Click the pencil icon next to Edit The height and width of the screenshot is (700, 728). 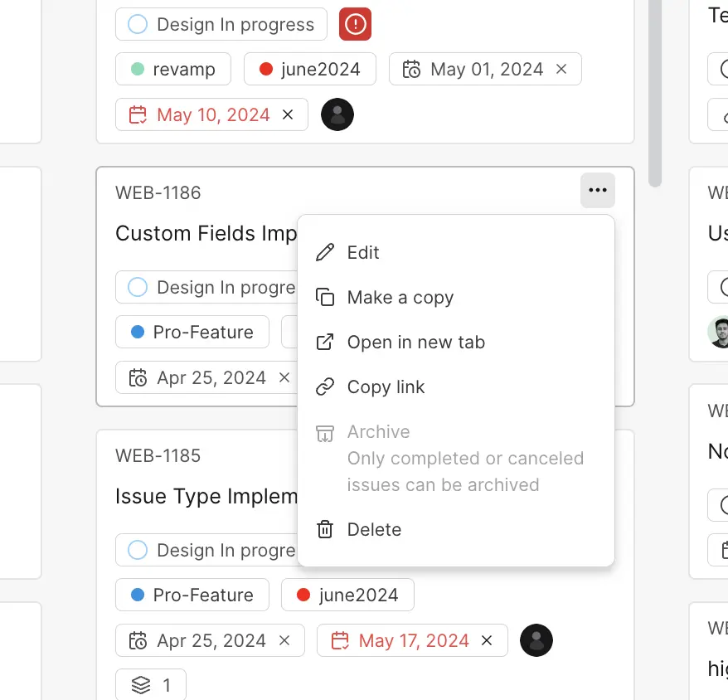(326, 252)
